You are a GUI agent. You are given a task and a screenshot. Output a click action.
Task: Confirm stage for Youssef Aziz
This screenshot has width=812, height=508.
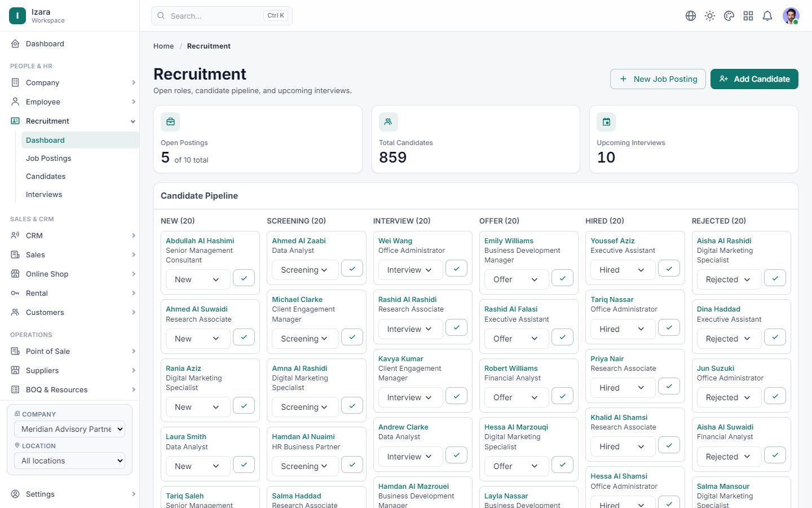click(x=669, y=269)
